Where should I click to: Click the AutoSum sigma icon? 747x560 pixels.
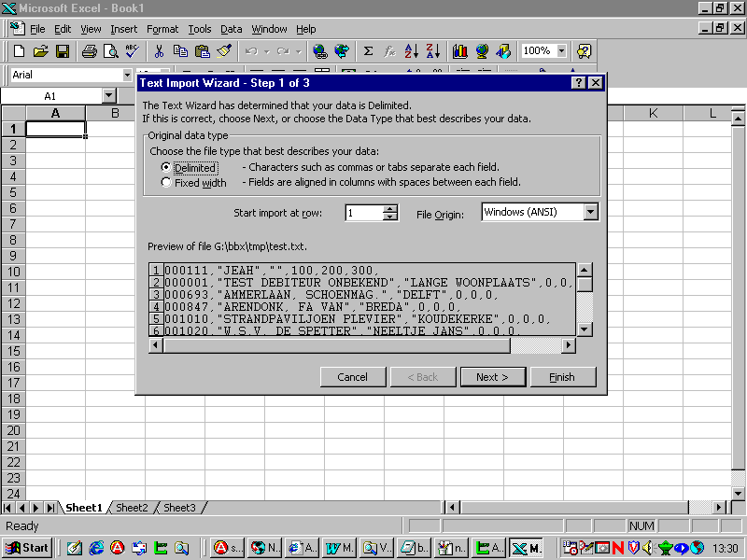[368, 51]
